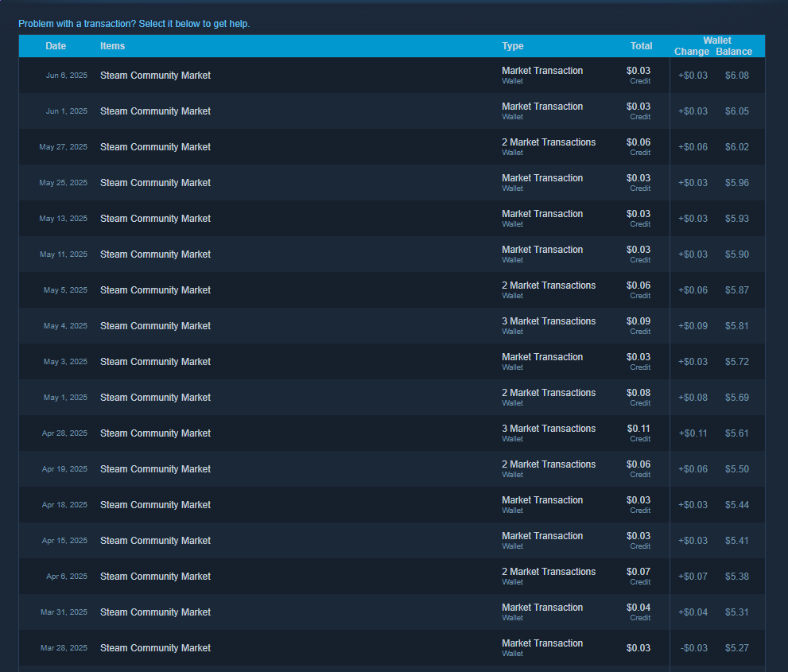Click the $0.11 total amount

pyautogui.click(x=639, y=429)
